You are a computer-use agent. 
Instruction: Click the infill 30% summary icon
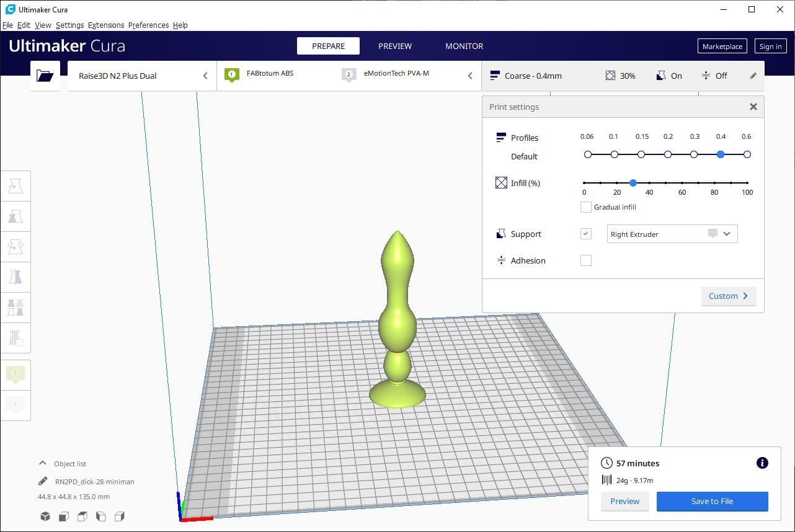610,76
